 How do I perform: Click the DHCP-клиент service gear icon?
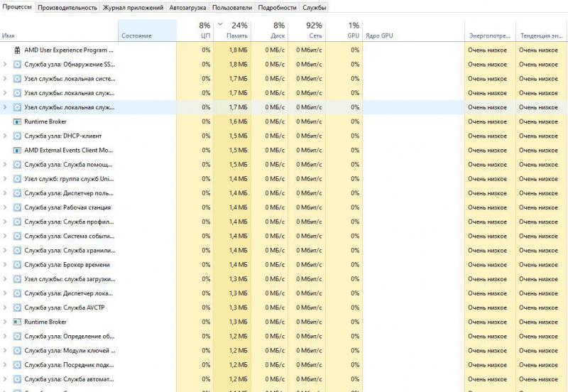click(x=18, y=136)
